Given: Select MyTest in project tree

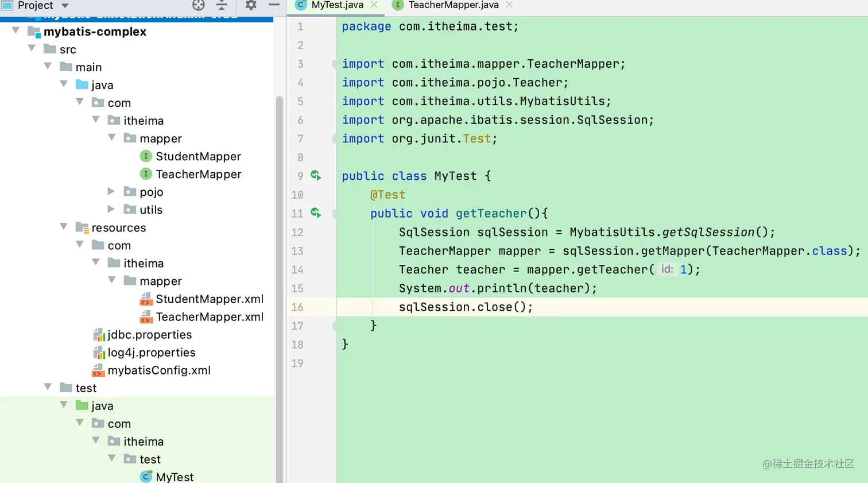Looking at the screenshot, I should (x=175, y=477).
